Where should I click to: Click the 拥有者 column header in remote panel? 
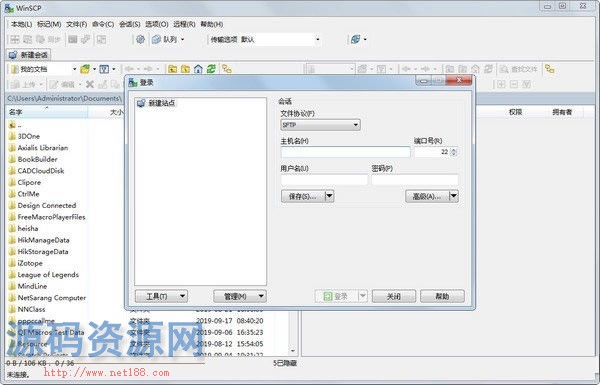562,112
